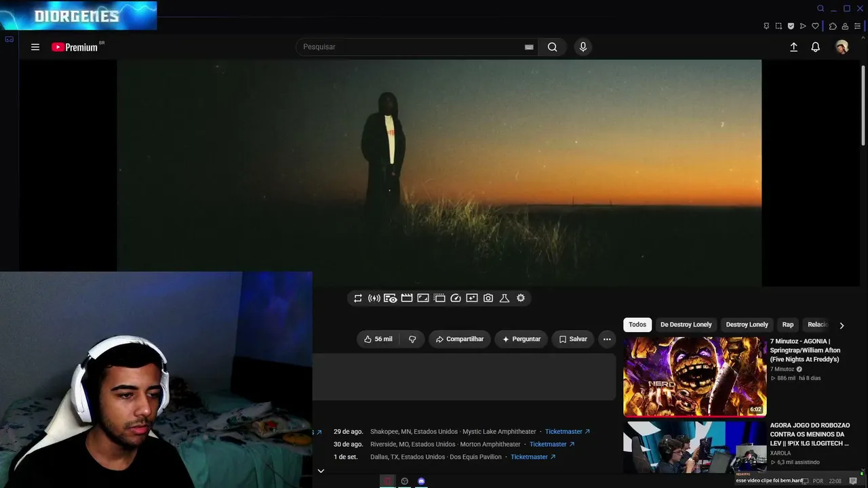This screenshot has height=488, width=868.
Task: Click the POR language indicator
Action: [x=818, y=481]
